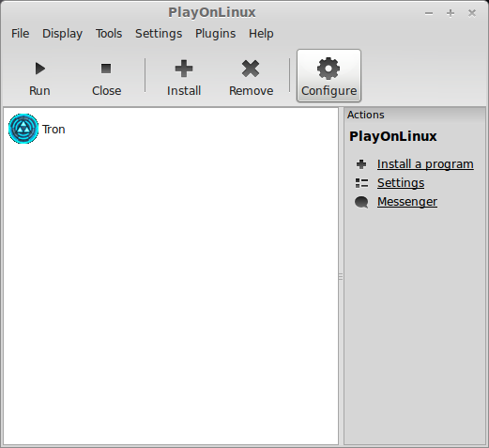This screenshot has height=448, width=489.
Task: Select the Tron game icon
Action: (23, 129)
